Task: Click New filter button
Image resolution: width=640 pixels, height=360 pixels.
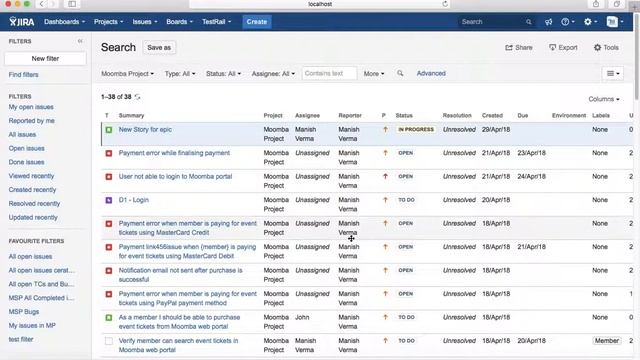Action: (45, 58)
